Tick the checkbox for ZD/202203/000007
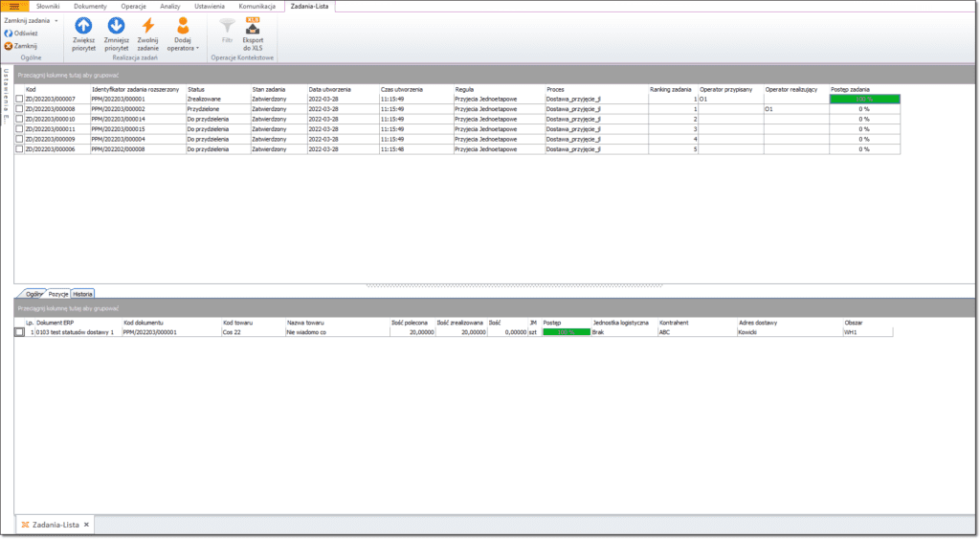This screenshot has width=980, height=539. pos(19,99)
